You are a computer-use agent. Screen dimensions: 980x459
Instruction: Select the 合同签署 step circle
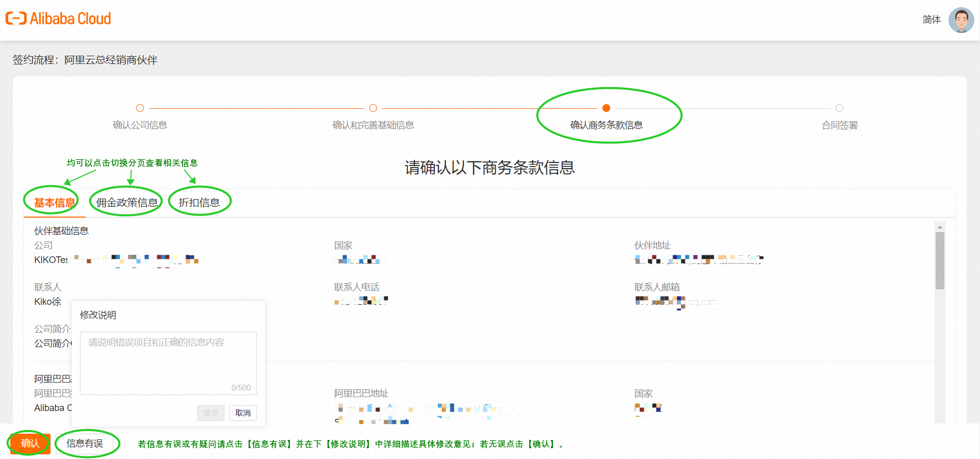(x=839, y=108)
